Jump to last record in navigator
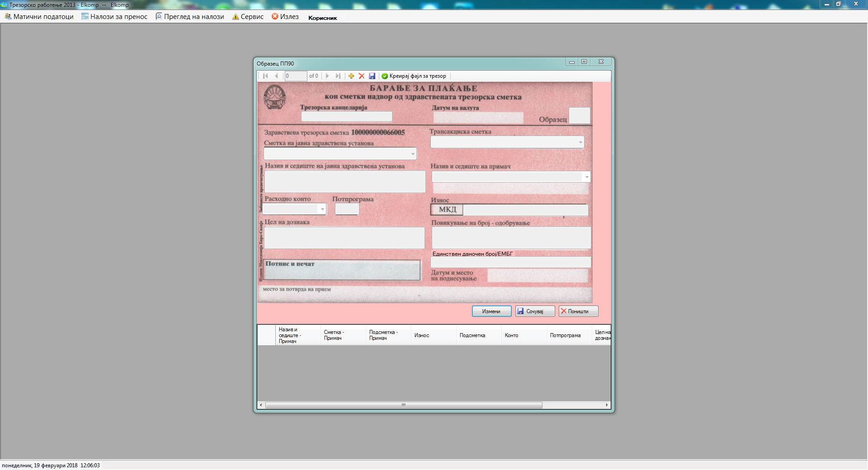 338,76
